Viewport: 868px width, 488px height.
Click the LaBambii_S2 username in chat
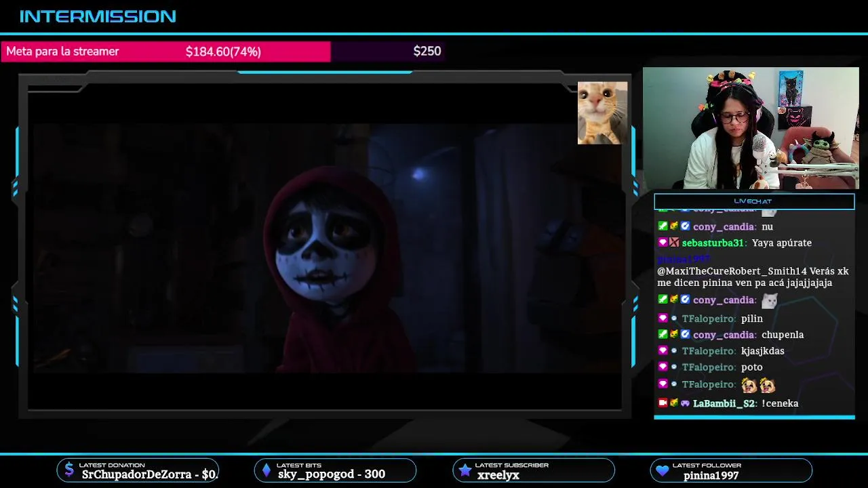pos(724,403)
